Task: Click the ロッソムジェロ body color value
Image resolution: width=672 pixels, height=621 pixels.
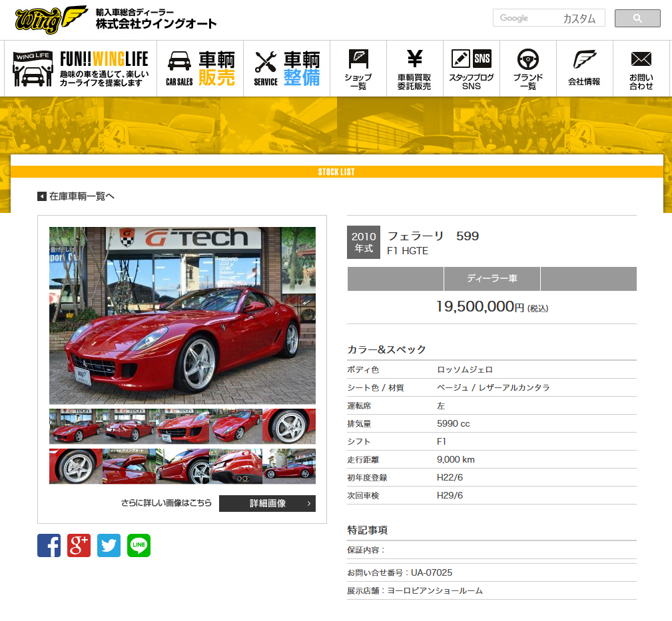Action: 465,369
